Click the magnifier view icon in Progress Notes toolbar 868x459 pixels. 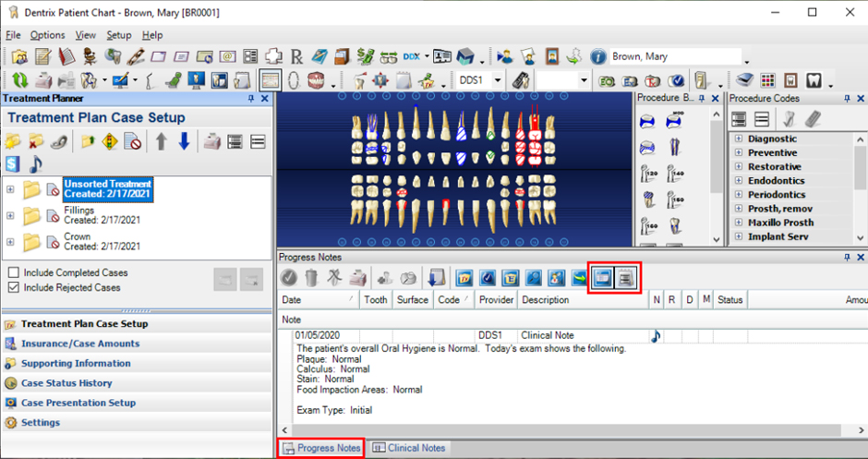pyautogui.click(x=533, y=277)
